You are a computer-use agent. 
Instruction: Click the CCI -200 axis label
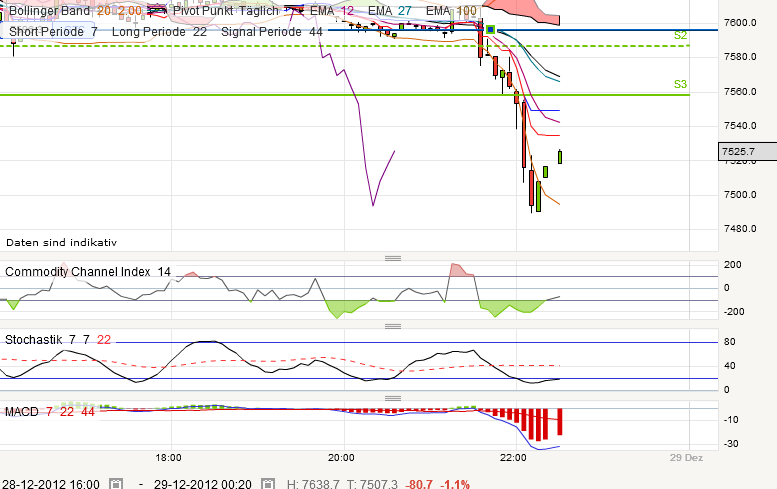click(734, 312)
